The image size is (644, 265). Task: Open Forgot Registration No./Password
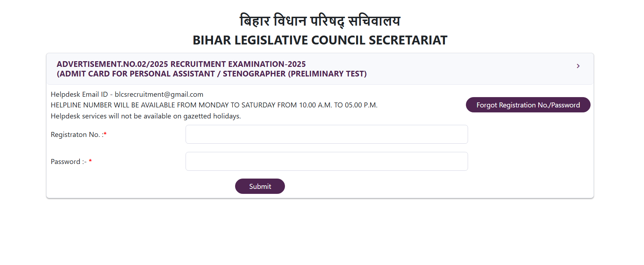click(528, 105)
